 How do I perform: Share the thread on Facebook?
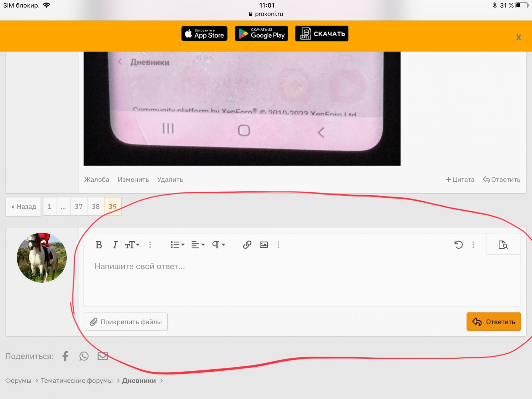(x=66, y=356)
